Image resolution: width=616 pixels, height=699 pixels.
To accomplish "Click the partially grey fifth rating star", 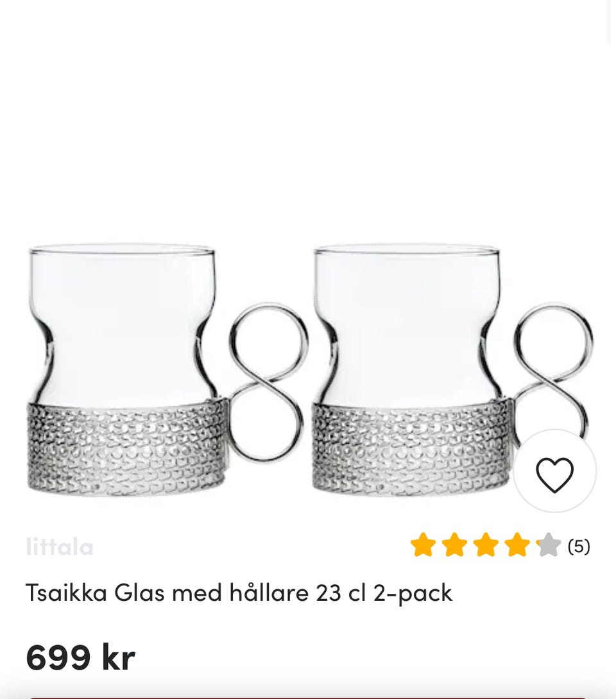I will (548, 545).
